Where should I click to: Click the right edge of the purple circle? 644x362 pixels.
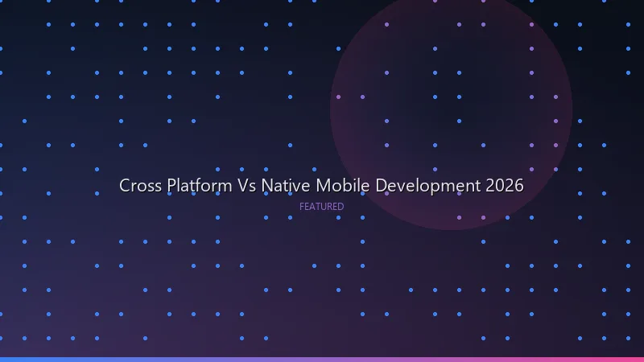click(x=571, y=109)
